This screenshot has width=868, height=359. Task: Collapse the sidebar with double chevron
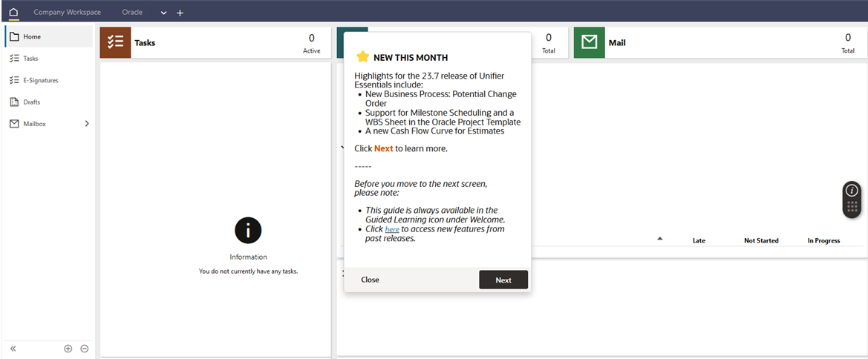[13, 349]
